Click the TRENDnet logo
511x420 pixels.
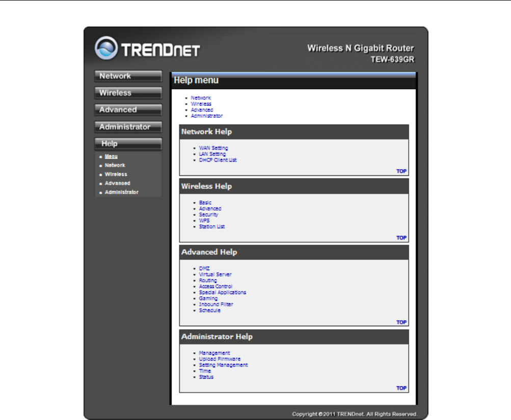tap(147, 48)
